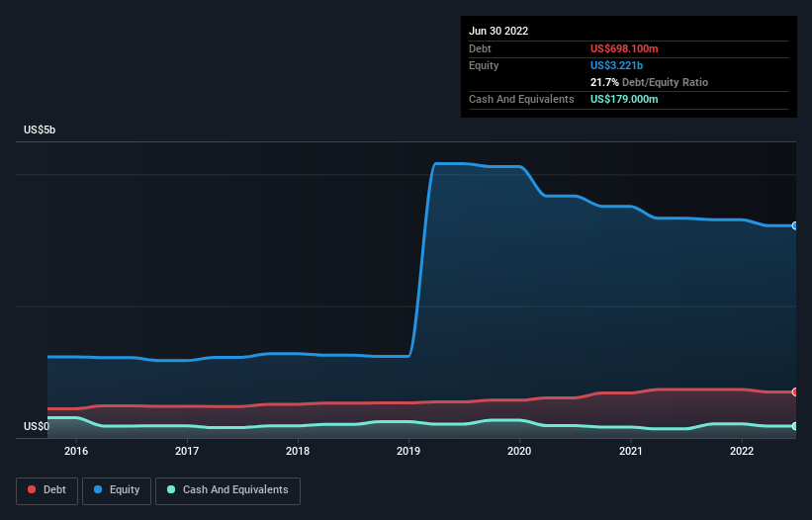The image size is (812, 520).
Task: Click the Jun 30 2022 tooltip date
Action: coord(498,31)
